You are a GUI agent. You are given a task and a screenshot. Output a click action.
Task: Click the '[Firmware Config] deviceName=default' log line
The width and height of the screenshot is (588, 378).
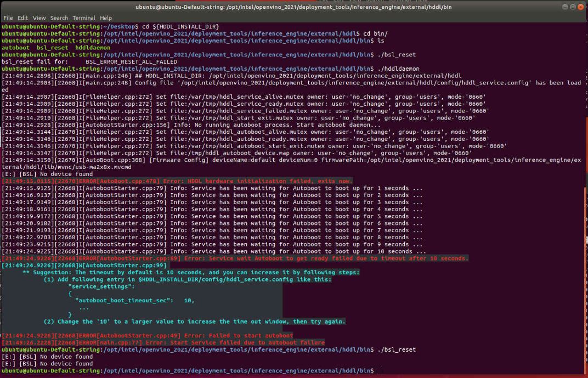(x=291, y=163)
